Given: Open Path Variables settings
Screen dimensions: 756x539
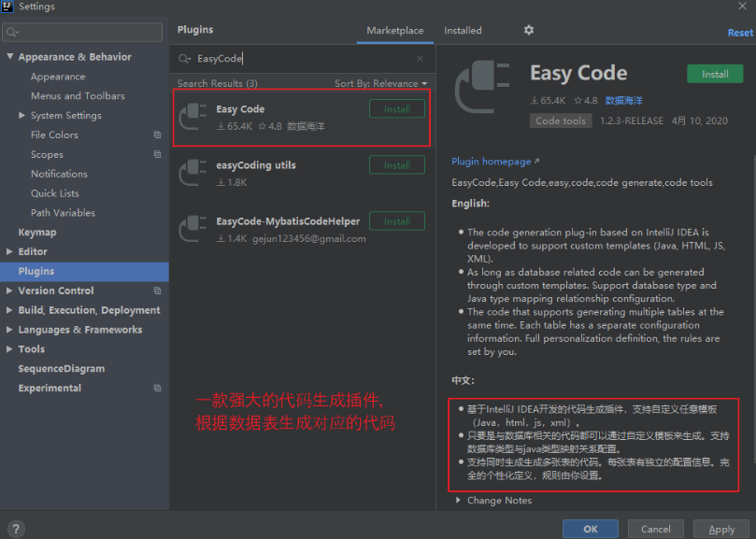Looking at the screenshot, I should point(64,213).
